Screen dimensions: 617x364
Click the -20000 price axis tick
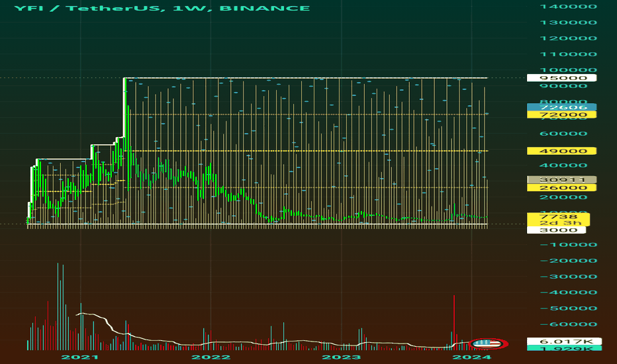(569, 261)
